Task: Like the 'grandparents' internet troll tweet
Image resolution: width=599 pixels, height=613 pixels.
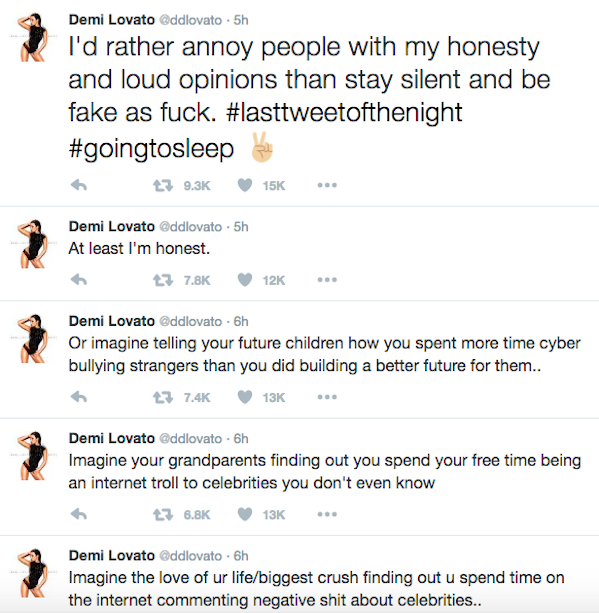Action: pos(245,514)
